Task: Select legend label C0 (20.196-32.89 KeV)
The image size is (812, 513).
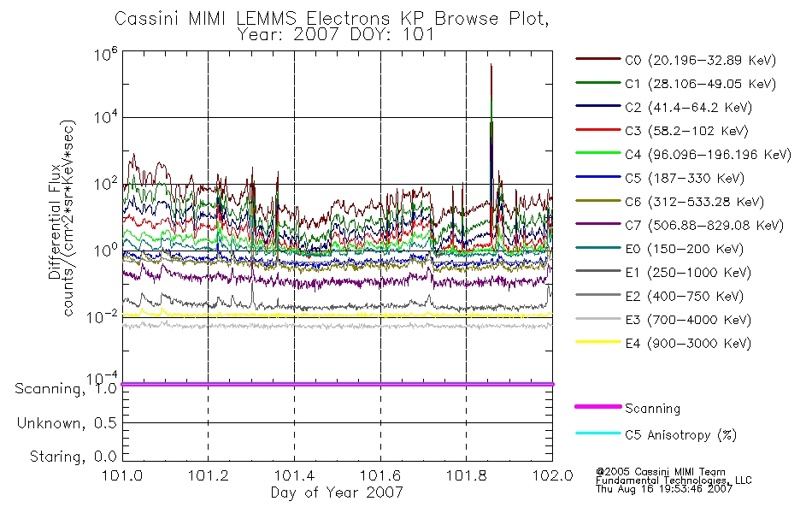Action: pyautogui.click(x=701, y=61)
